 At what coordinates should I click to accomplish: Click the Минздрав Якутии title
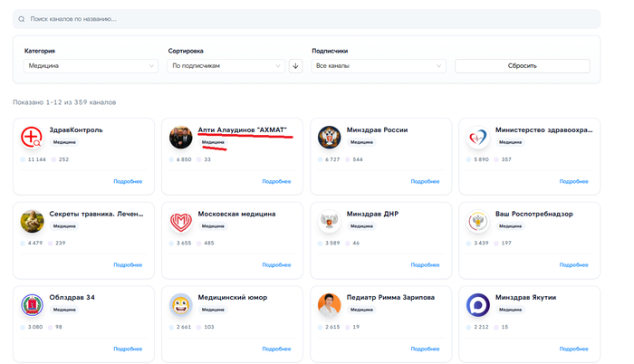(525, 297)
